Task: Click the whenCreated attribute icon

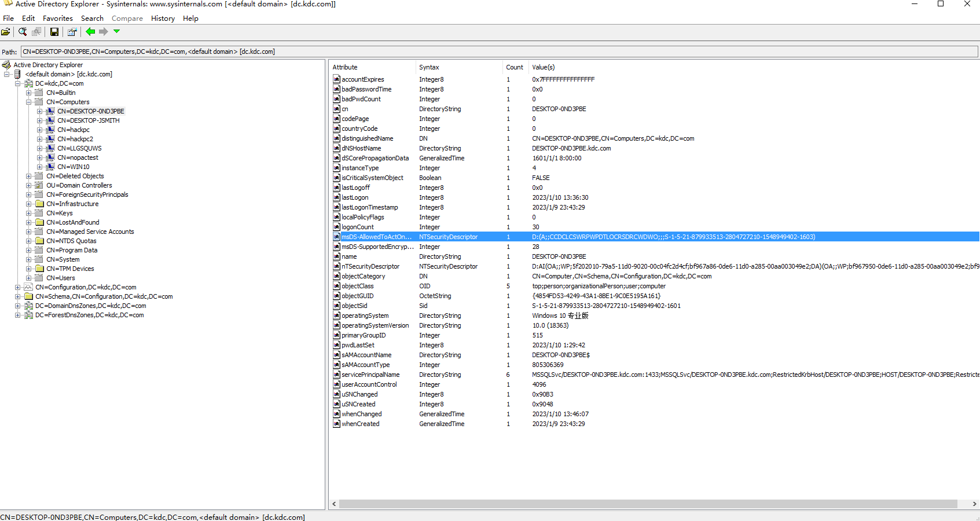Action: click(x=336, y=424)
